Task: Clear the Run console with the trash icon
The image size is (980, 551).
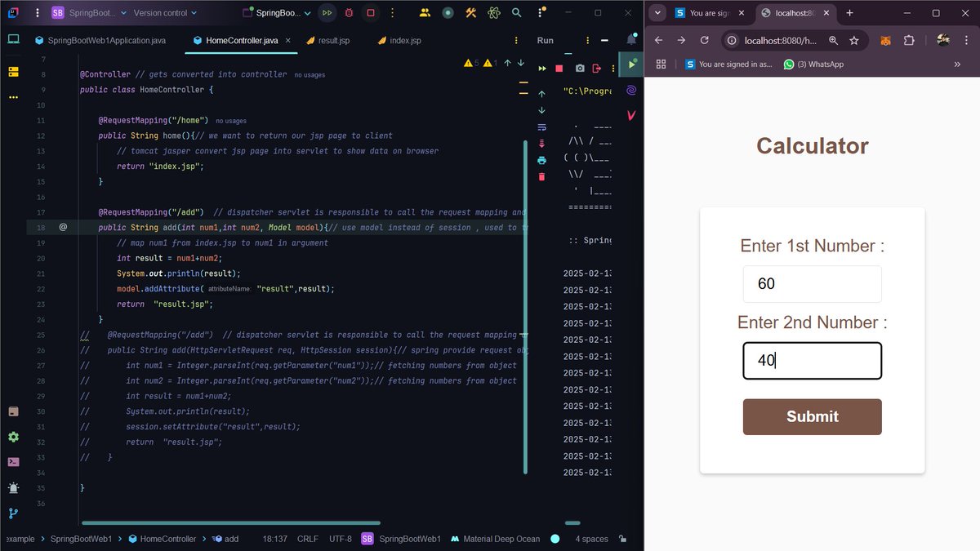Action: tap(541, 175)
